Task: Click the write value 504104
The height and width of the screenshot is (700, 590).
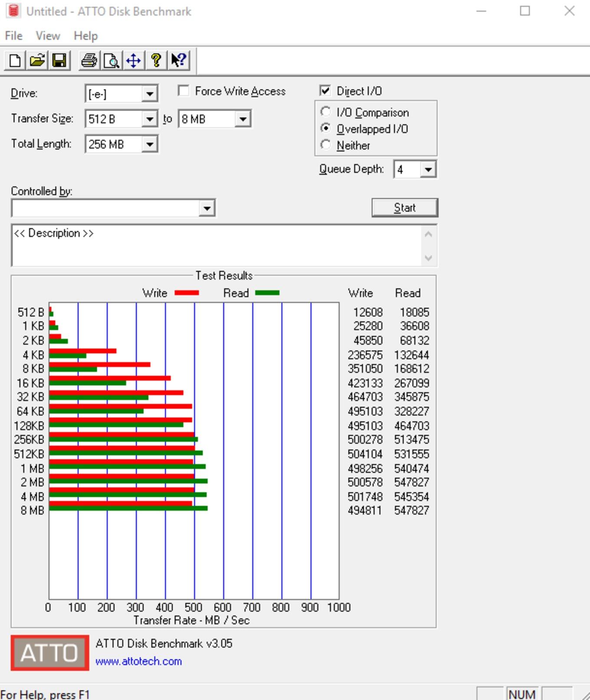Action: pyautogui.click(x=365, y=454)
